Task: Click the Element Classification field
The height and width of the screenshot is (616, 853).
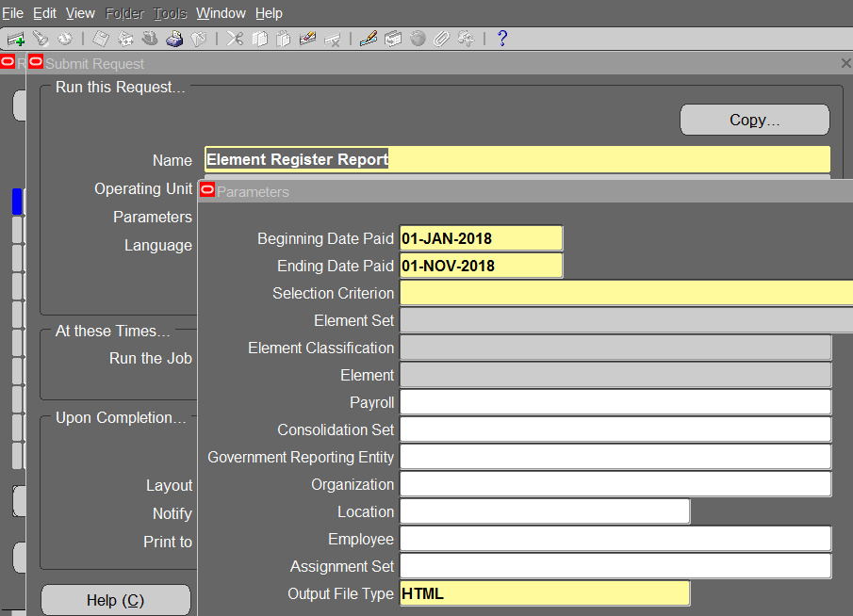Action: [x=615, y=348]
